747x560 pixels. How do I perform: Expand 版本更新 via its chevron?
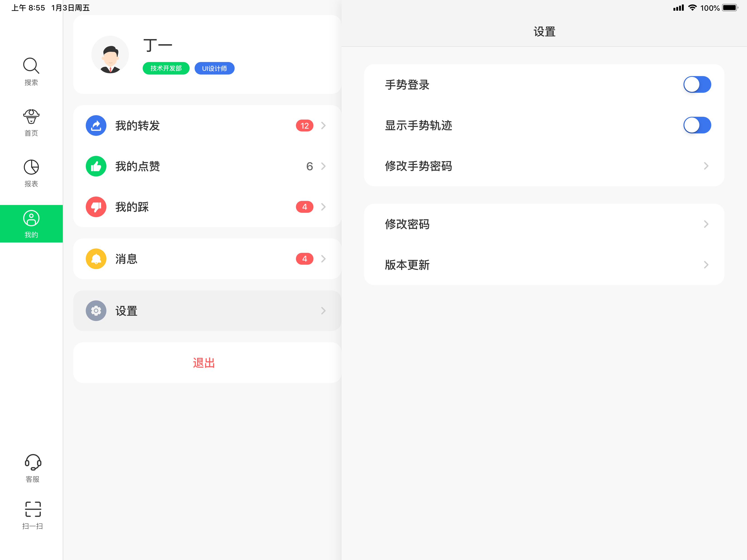coord(706,264)
